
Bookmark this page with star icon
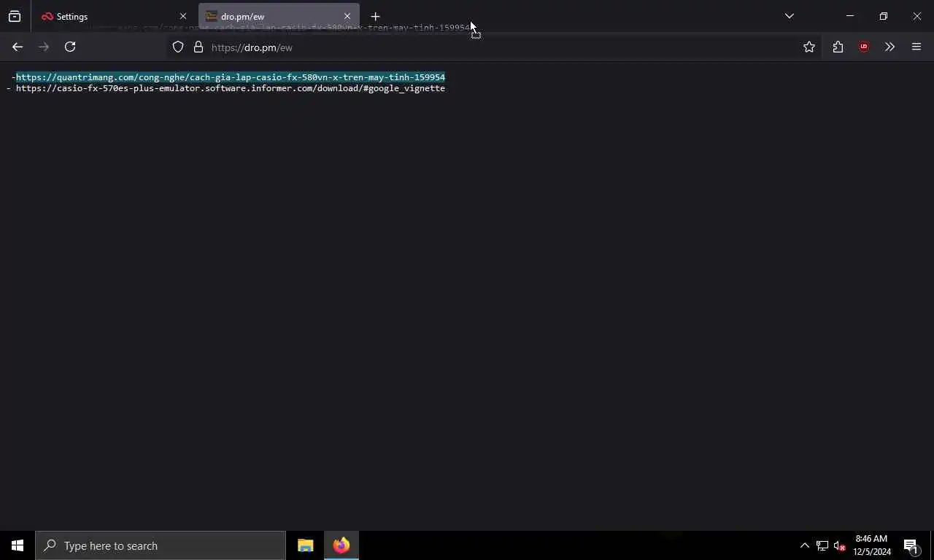click(x=808, y=47)
